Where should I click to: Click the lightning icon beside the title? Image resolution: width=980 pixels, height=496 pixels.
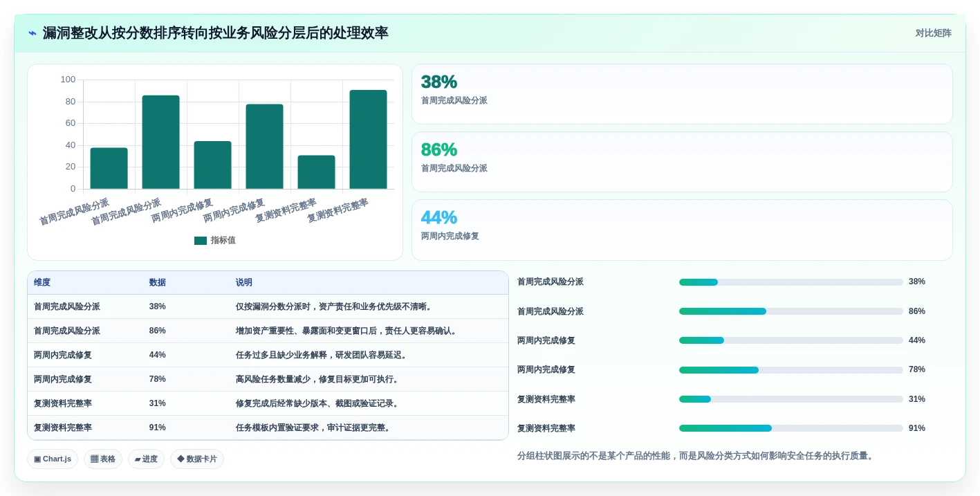pos(33,33)
